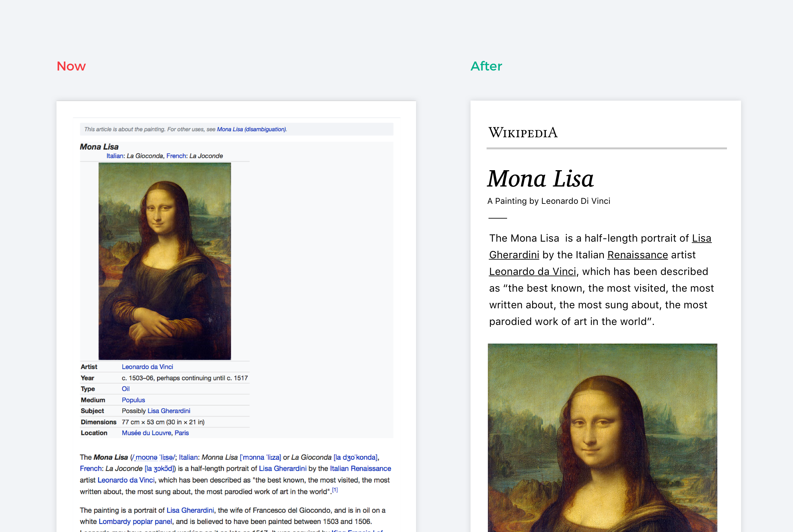The image size is (793, 532).
Task: Click the 'Medium' row label
Action: (x=93, y=400)
